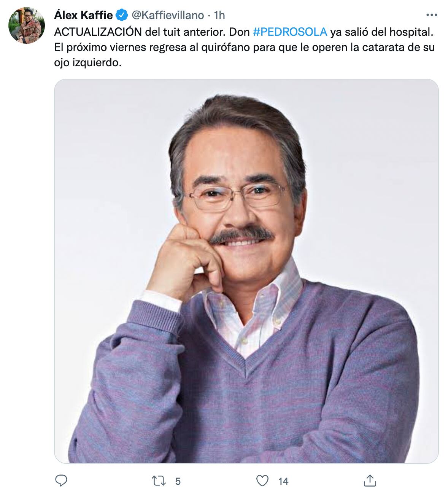The image size is (448, 487).
Task: Click the like count of 14
Action: pos(283,481)
